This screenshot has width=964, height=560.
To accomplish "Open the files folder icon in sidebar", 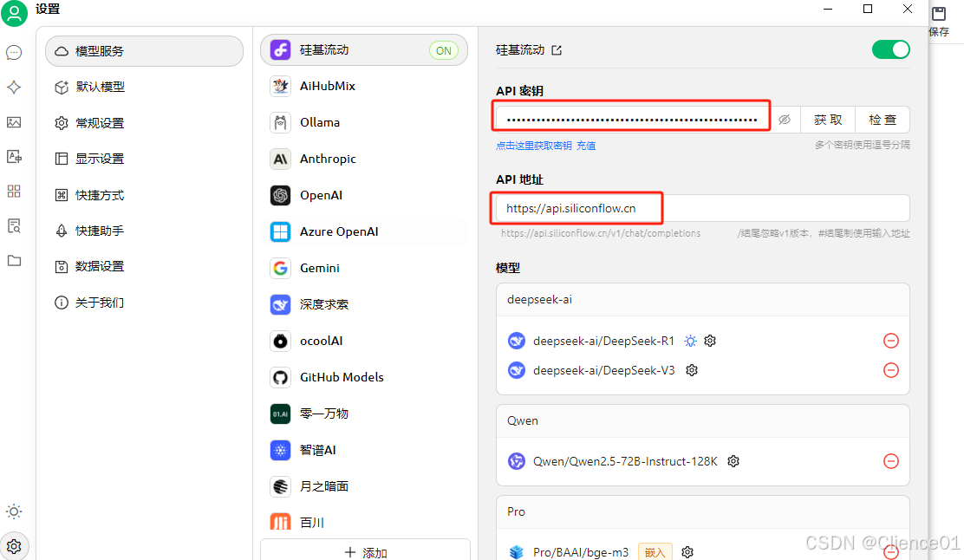I will click(14, 261).
